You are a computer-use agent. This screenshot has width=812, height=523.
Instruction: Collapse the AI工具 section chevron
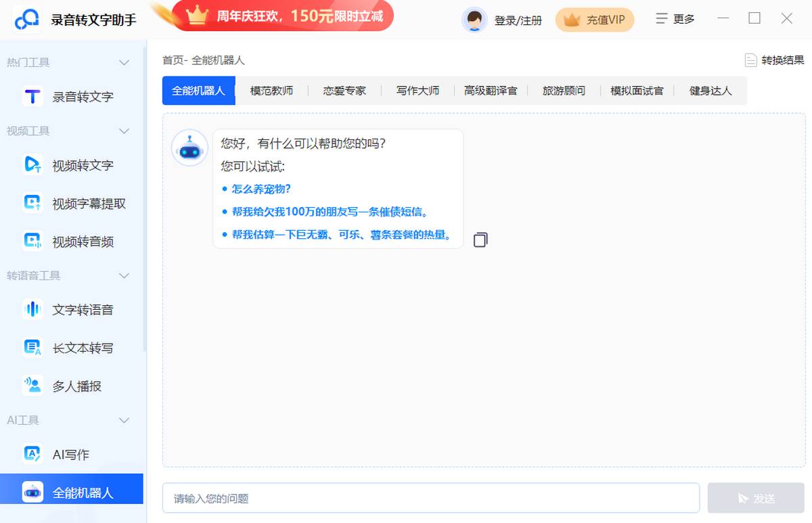125,420
